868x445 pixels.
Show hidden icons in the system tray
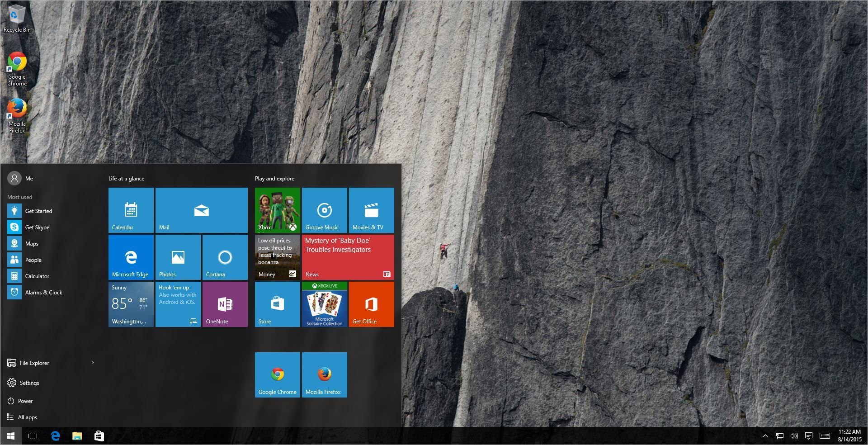click(765, 436)
